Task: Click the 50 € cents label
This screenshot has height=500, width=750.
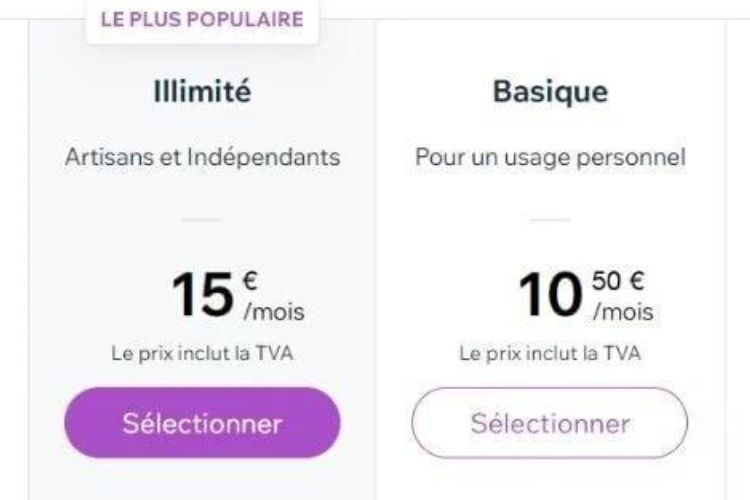Action: 618,281
